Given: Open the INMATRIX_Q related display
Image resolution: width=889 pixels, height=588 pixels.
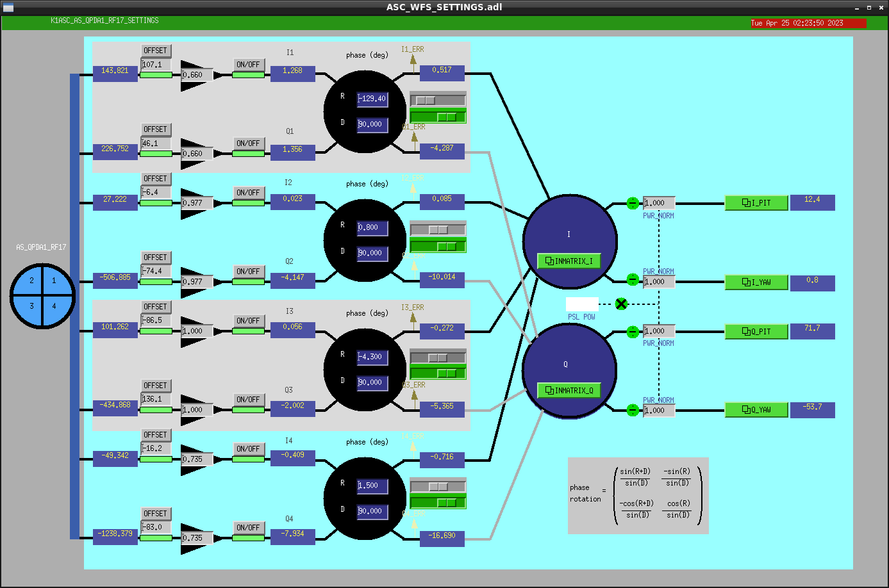Looking at the screenshot, I should [x=569, y=391].
